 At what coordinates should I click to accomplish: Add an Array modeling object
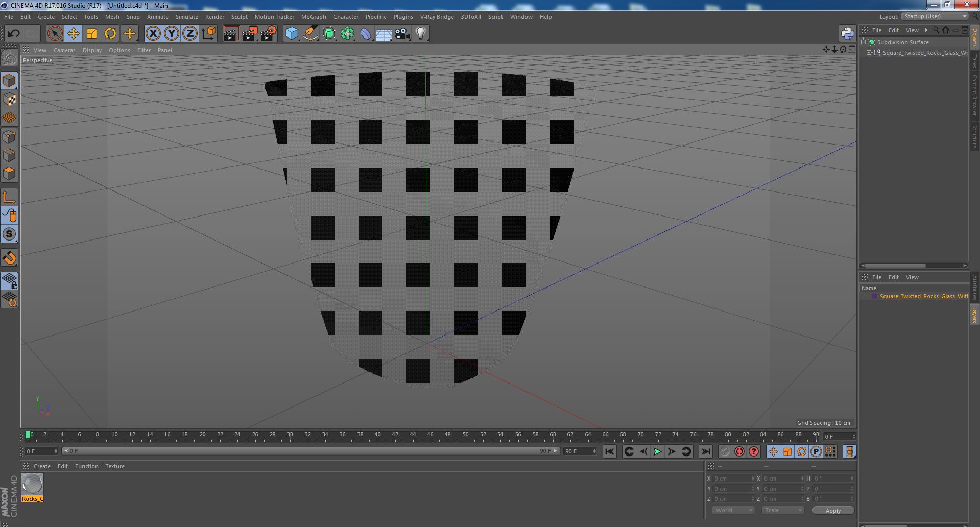347,34
